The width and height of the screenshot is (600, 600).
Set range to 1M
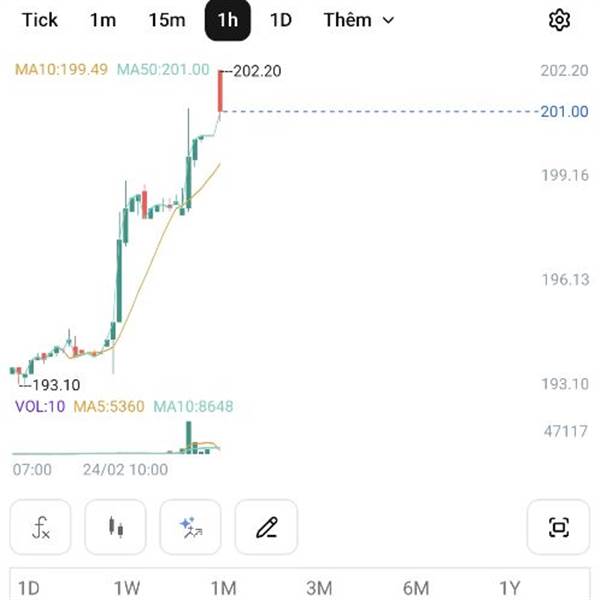[x=223, y=588]
